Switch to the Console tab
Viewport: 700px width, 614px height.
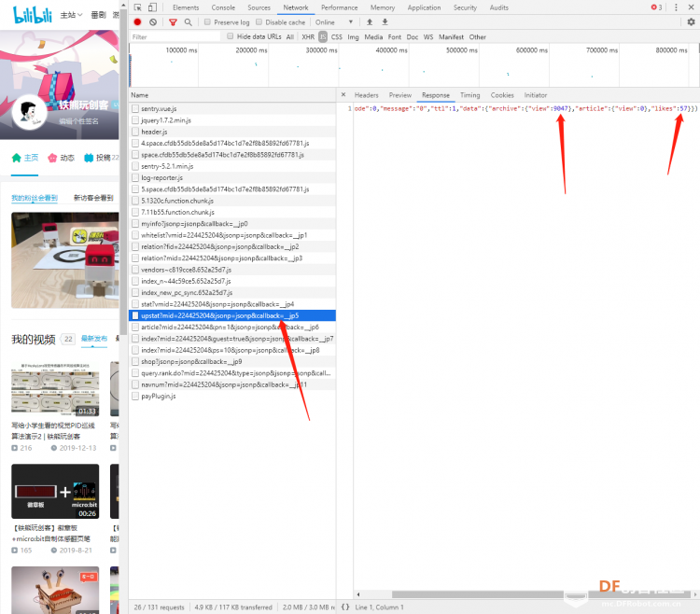coord(223,7)
